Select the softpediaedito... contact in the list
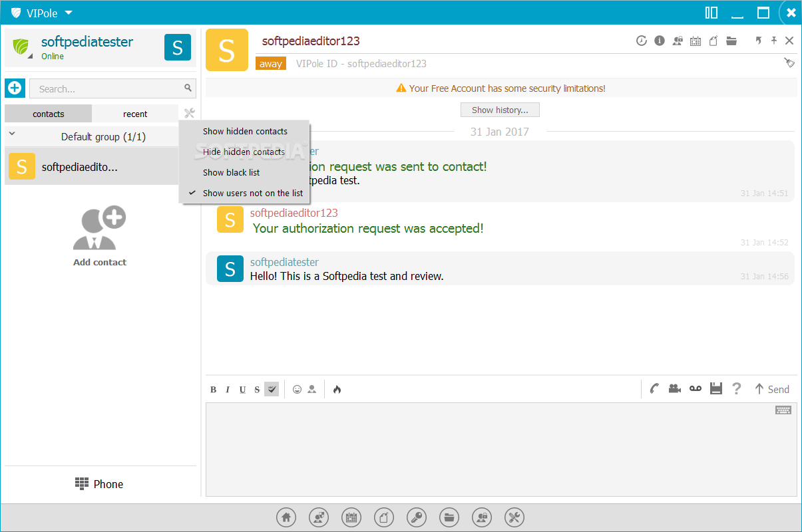Viewport: 802px width, 532px height. click(x=92, y=167)
